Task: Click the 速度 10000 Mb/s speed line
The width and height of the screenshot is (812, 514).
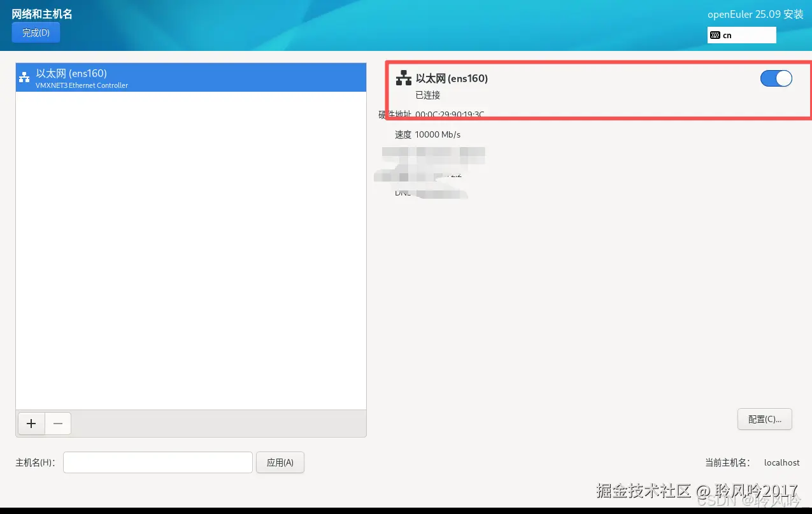Action: (x=427, y=134)
